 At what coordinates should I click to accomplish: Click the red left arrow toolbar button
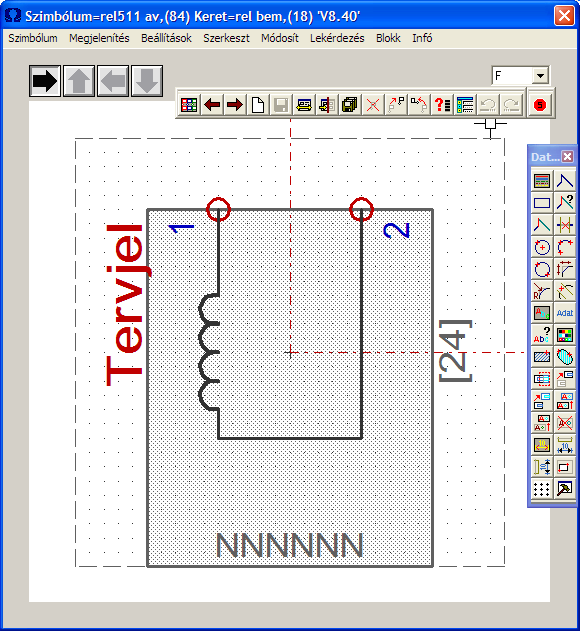[x=212, y=105]
